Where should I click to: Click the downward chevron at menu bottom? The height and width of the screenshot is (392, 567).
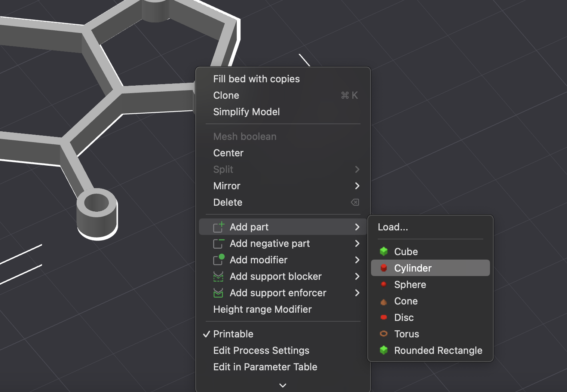(x=283, y=385)
